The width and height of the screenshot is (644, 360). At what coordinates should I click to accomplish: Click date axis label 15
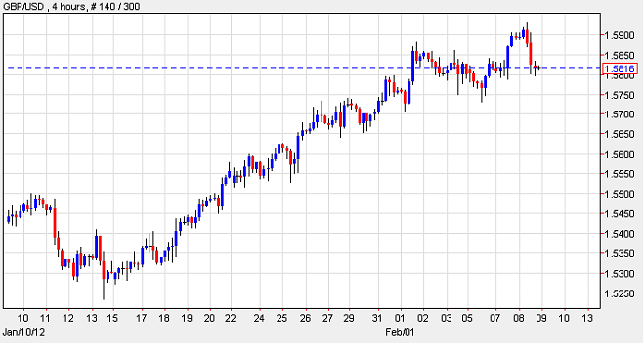[112, 319]
